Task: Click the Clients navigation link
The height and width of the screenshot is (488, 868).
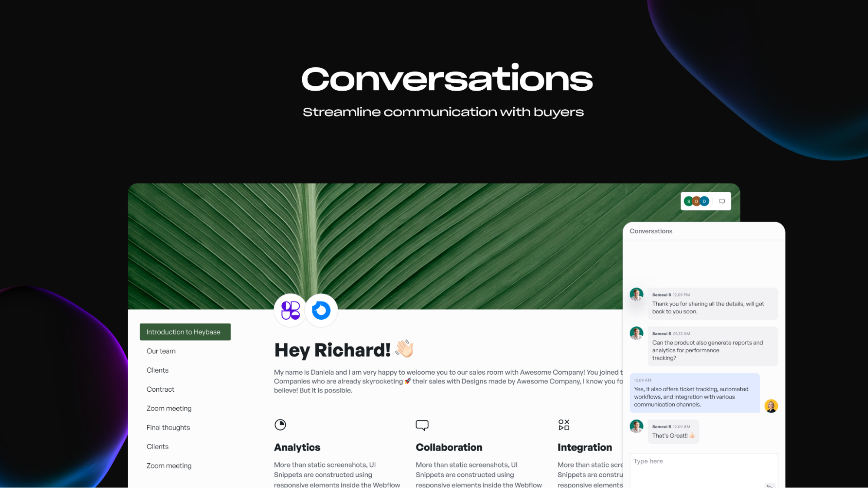Action: [x=157, y=370]
